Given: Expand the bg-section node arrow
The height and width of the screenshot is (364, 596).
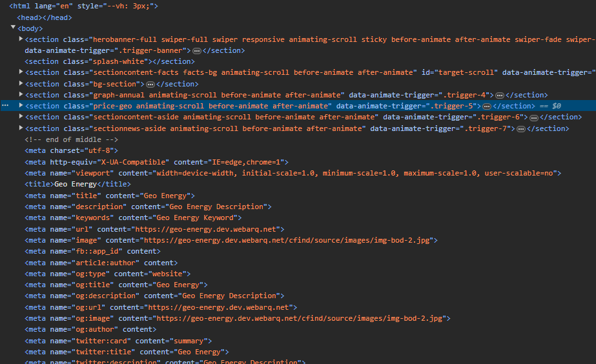Looking at the screenshot, I should pyautogui.click(x=21, y=83).
